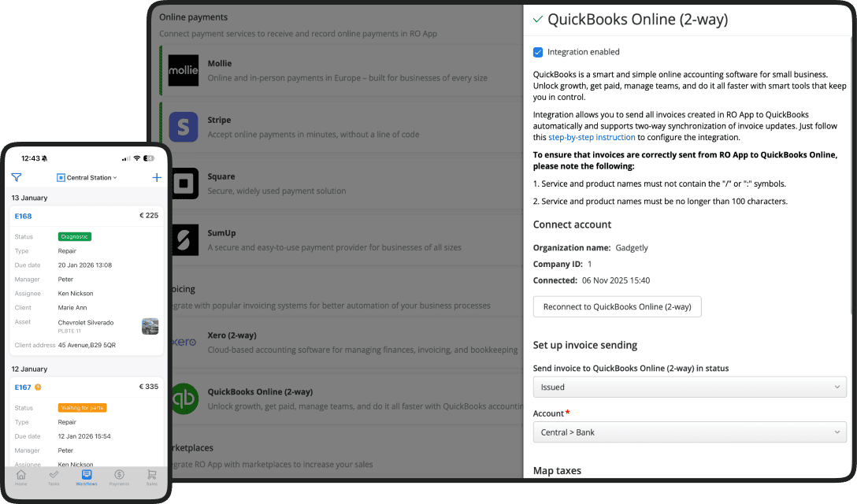
Task: Open the QuickBooks Online logo icon
Action: pyautogui.click(x=183, y=399)
